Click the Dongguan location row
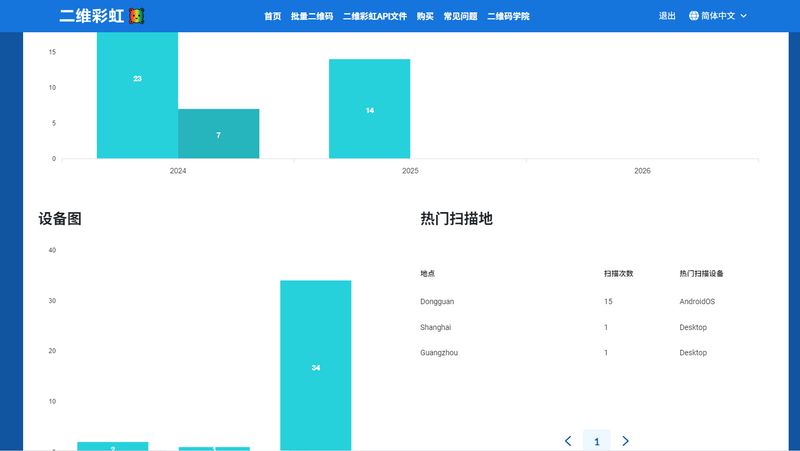The height and width of the screenshot is (451, 800). pyautogui.click(x=589, y=302)
